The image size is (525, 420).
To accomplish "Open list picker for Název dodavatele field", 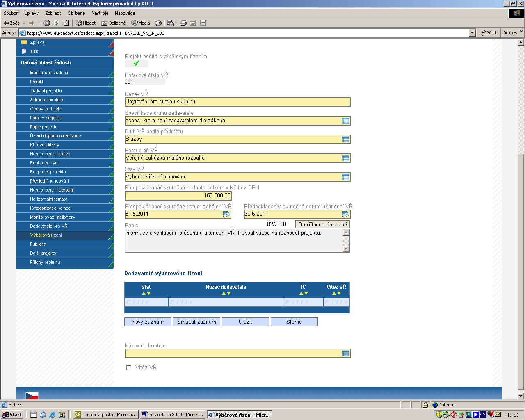I will (346, 353).
